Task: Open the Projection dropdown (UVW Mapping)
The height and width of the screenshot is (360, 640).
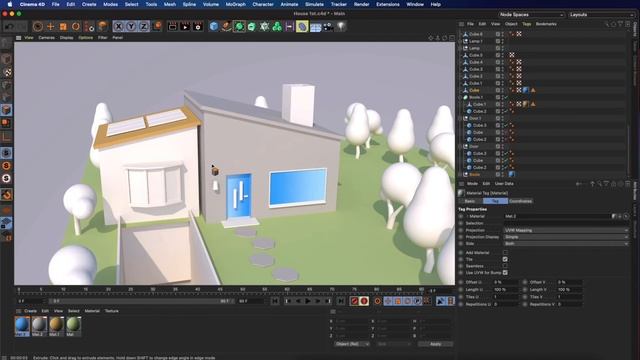Action: pyautogui.click(x=566, y=230)
